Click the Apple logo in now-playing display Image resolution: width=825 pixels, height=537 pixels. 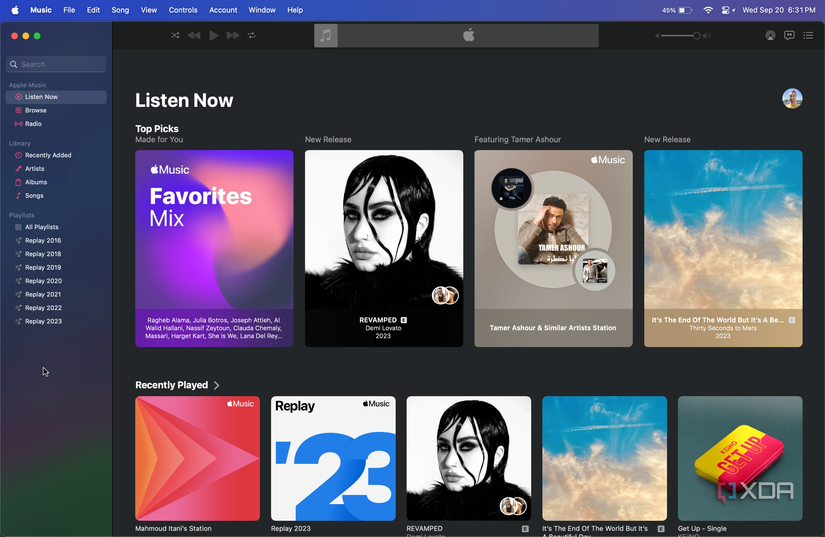(x=468, y=35)
